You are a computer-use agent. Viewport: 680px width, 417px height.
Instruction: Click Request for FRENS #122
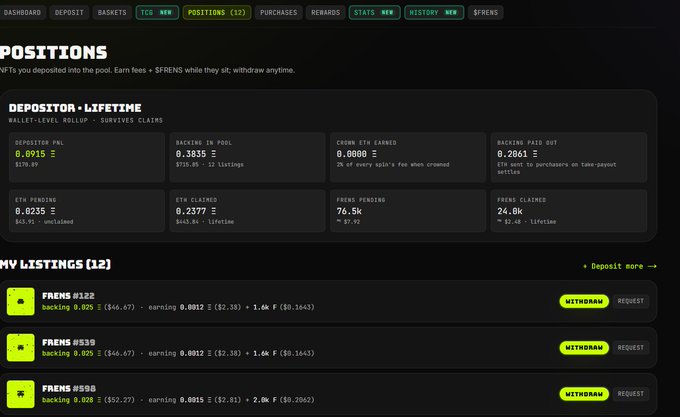[x=631, y=301]
